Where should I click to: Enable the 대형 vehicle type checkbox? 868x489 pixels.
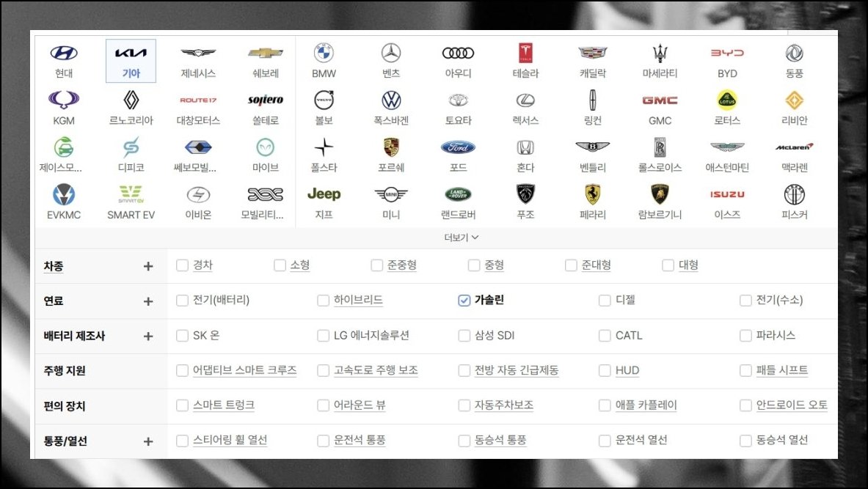click(668, 265)
